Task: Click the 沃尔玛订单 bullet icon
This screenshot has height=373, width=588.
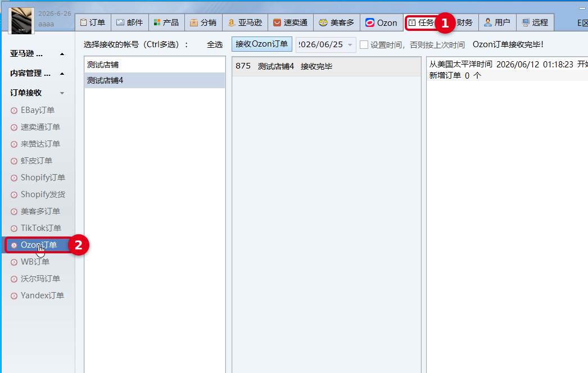Action: [14, 279]
